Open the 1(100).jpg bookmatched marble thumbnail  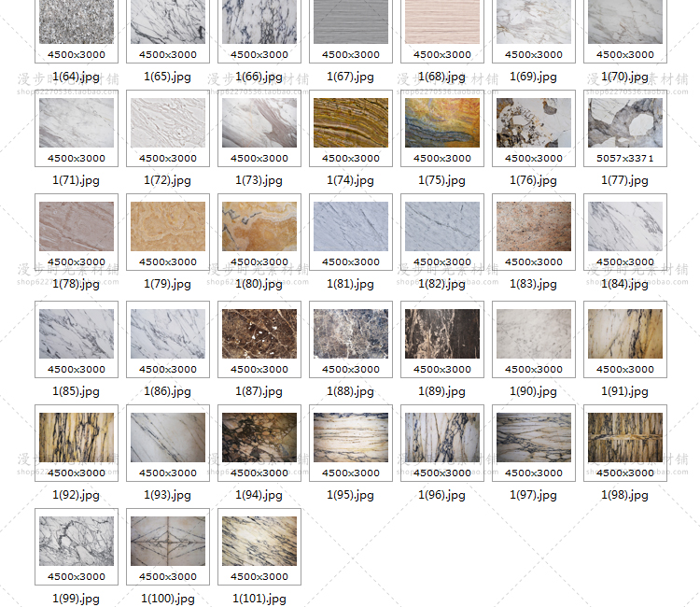pyautogui.click(x=168, y=541)
